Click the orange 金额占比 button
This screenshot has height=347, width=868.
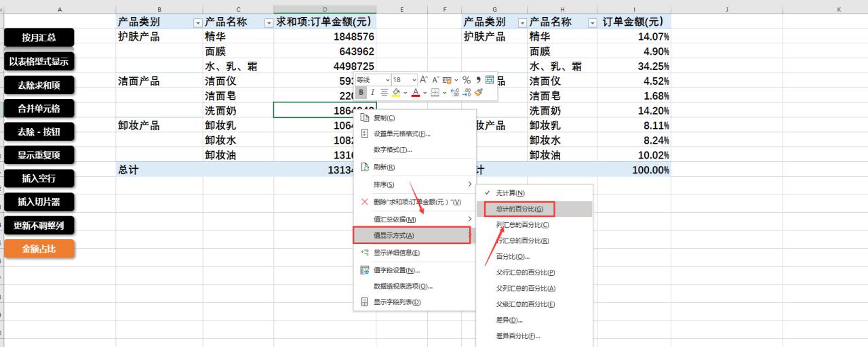click(x=39, y=249)
